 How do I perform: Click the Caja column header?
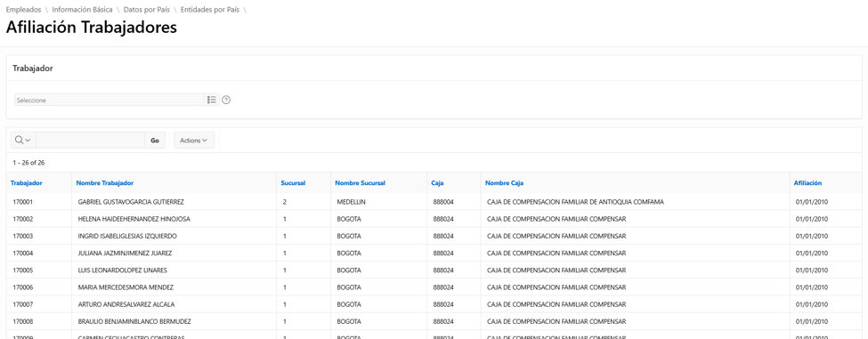(x=437, y=183)
